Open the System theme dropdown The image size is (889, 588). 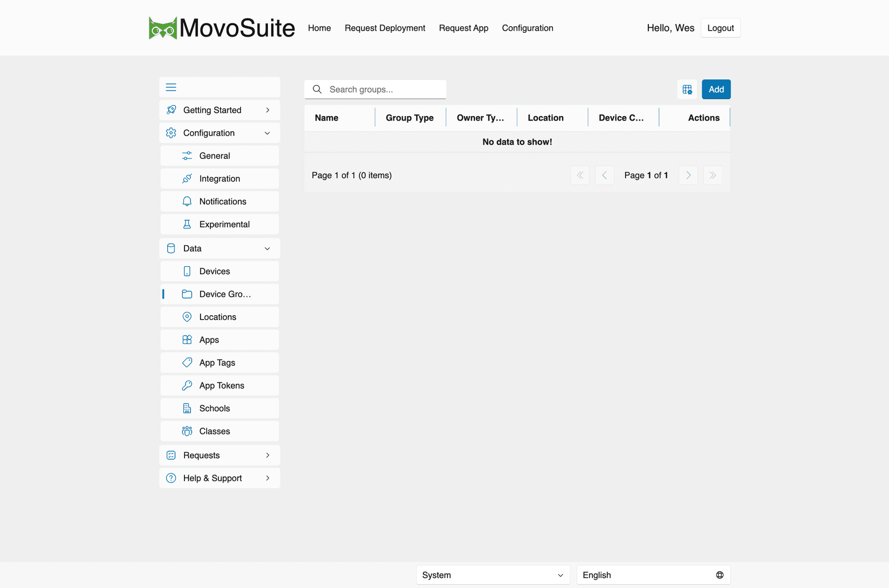pos(493,575)
